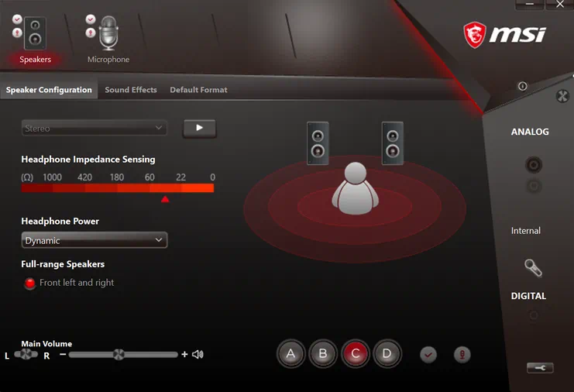Select sound profile D

click(387, 353)
